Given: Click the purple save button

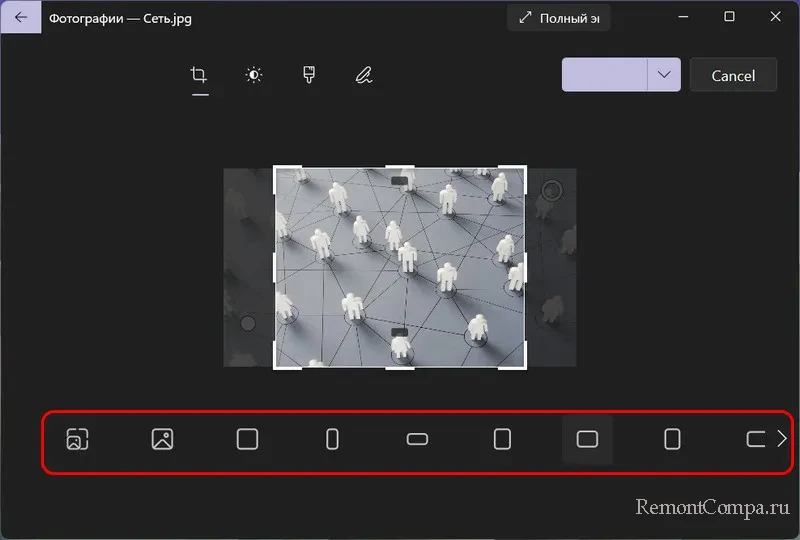Looking at the screenshot, I should point(604,75).
